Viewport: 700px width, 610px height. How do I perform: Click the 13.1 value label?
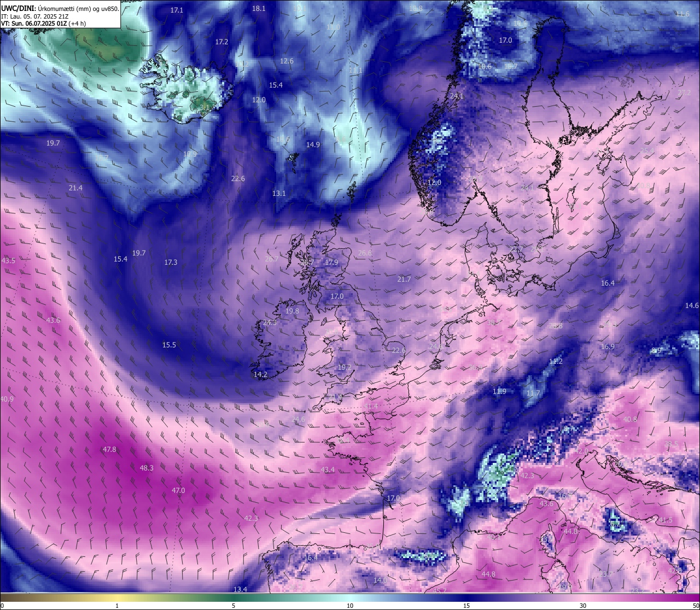279,194
